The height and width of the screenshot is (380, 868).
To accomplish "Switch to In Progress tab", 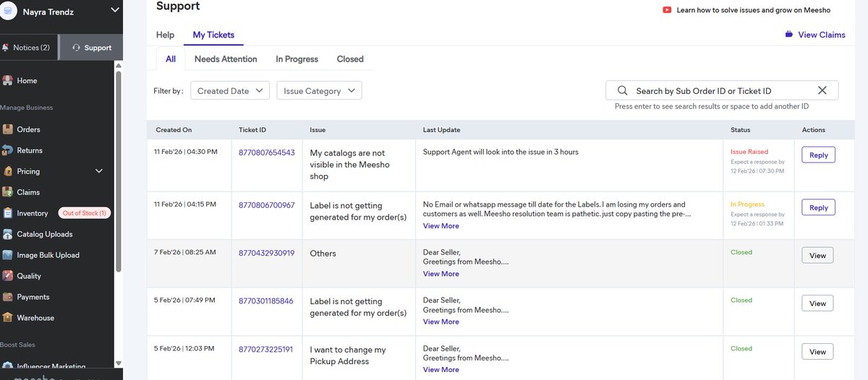I will coord(297,59).
